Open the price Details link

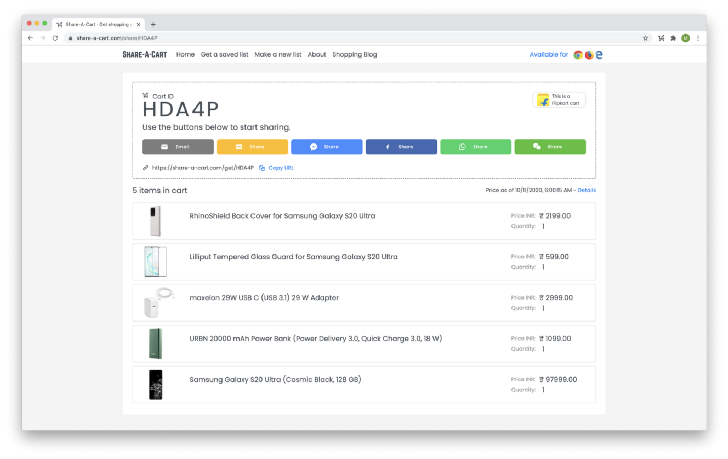586,190
